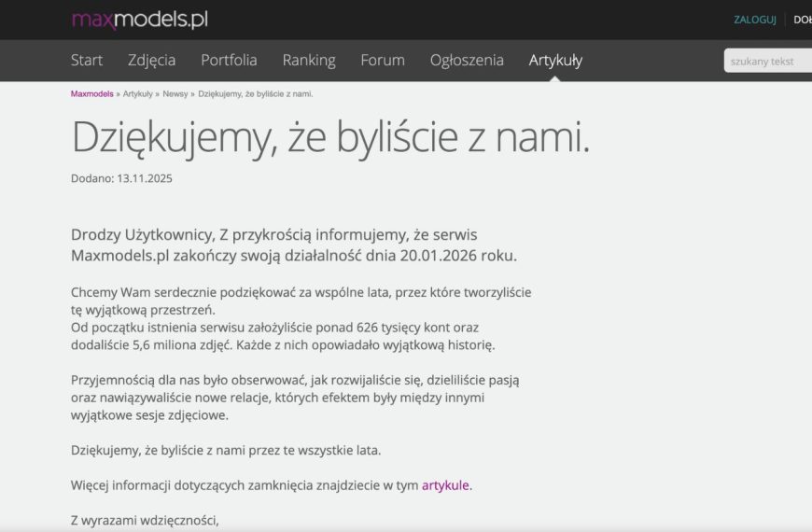The width and height of the screenshot is (812, 532).
Task: Click the line 'wyjątkowe sesje zdjęciowe.'
Action: 149,415
